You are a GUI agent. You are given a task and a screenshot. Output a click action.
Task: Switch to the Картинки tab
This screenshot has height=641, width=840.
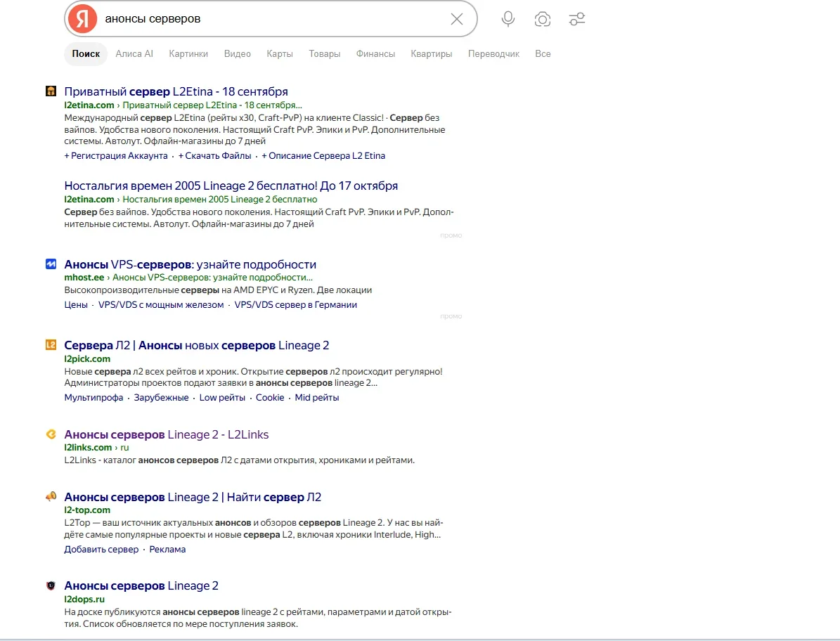188,53
